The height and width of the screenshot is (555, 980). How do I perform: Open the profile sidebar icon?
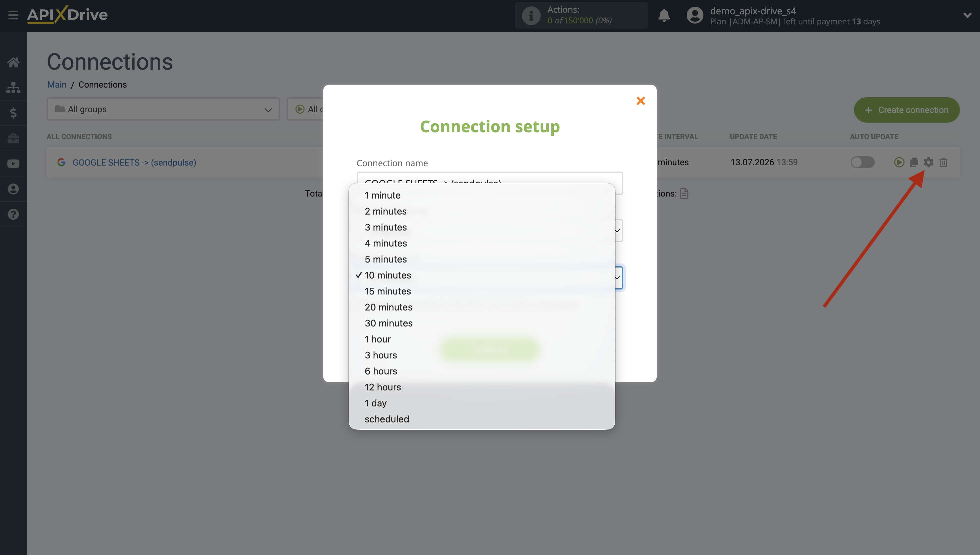(13, 189)
